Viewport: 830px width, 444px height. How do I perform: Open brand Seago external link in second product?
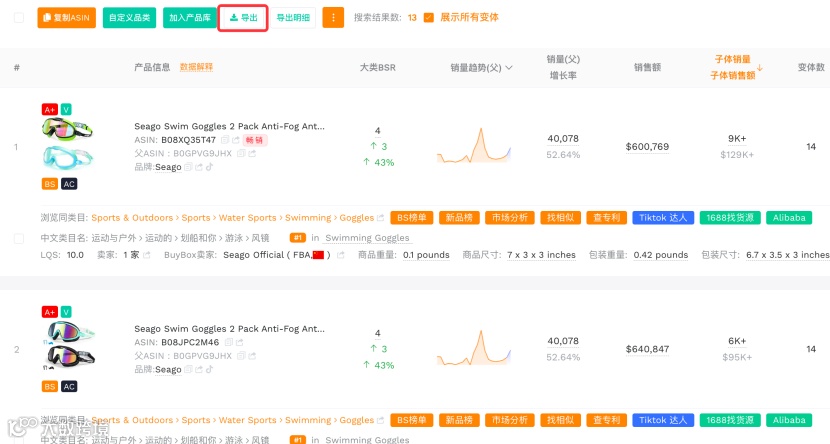pos(199,369)
